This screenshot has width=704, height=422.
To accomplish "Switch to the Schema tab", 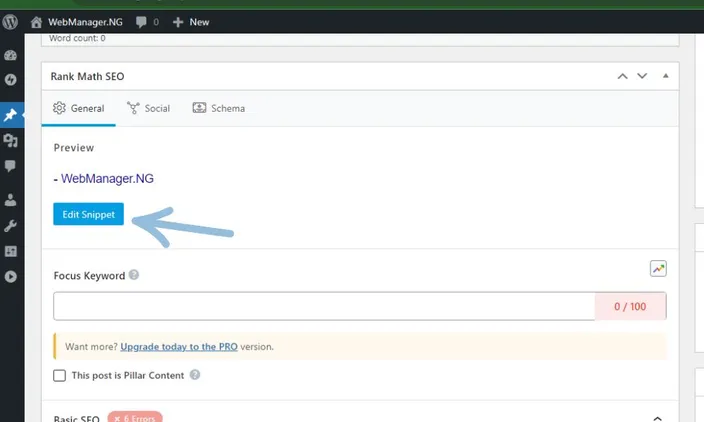I will 219,108.
